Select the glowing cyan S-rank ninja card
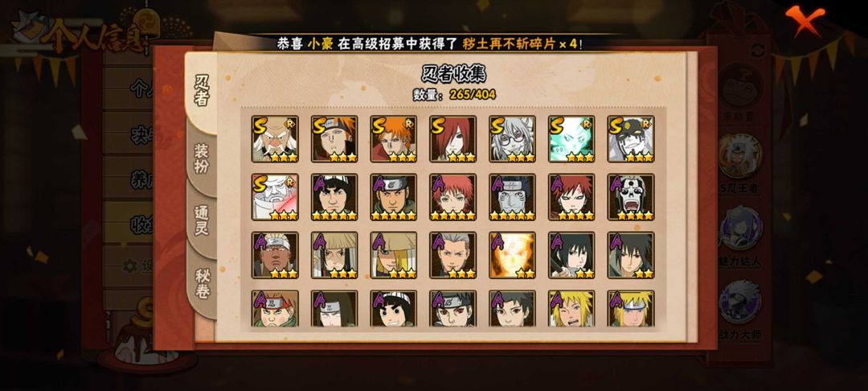 tap(571, 139)
